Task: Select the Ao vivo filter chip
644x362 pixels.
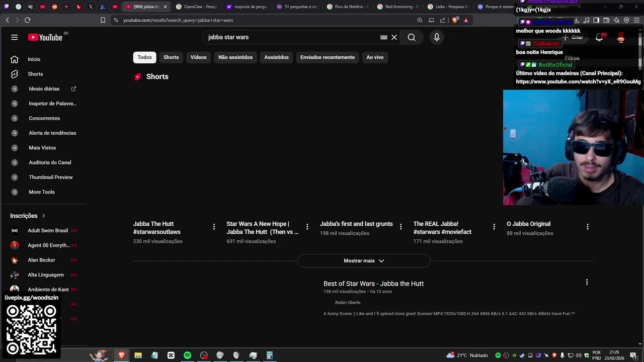Action: pyautogui.click(x=375, y=57)
